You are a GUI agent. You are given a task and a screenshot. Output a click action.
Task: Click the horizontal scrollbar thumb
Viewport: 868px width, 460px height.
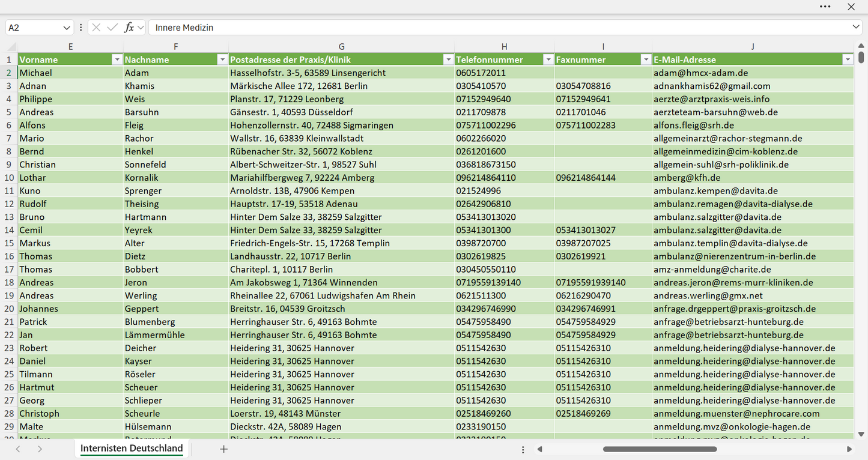click(x=659, y=449)
